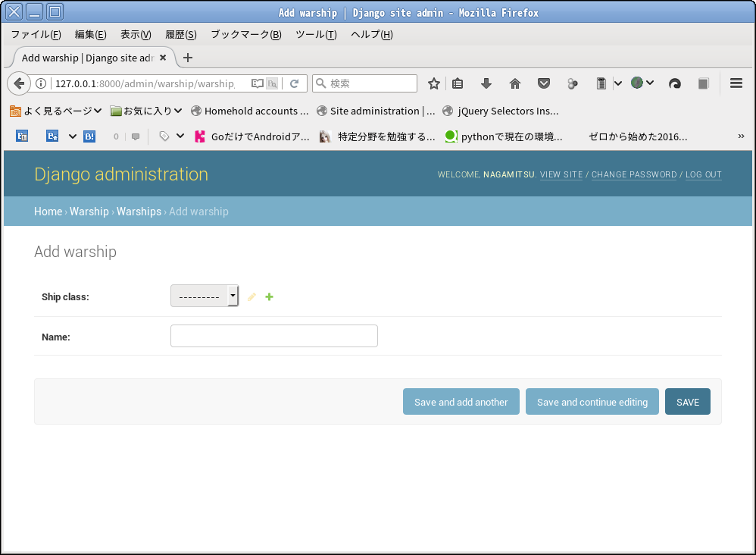756x555 pixels.
Task: Open the downloads arrow icon
Action: [x=486, y=83]
